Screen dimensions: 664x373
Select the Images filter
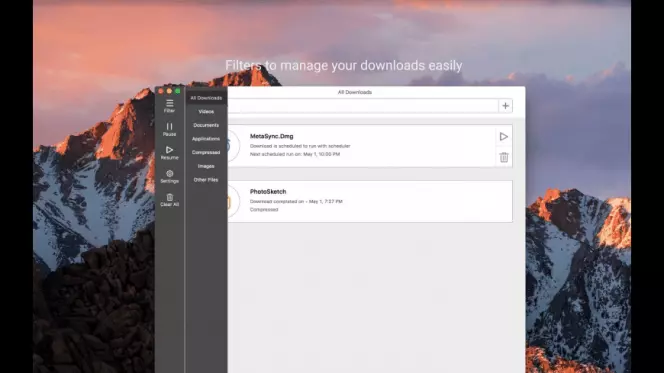click(x=206, y=166)
